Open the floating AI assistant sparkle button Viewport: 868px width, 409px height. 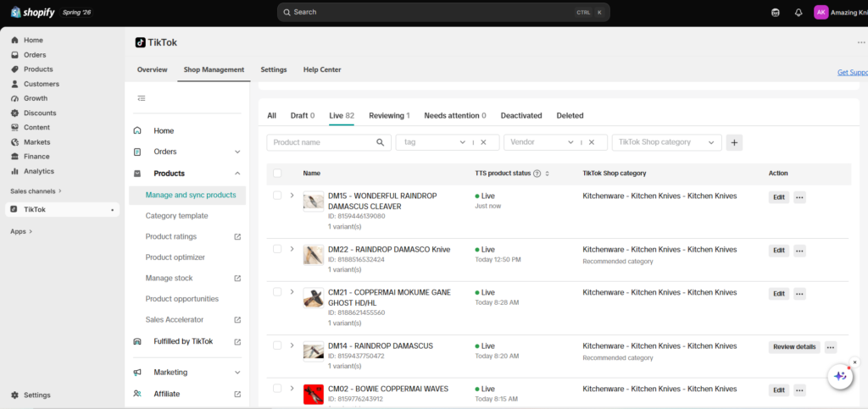click(840, 376)
